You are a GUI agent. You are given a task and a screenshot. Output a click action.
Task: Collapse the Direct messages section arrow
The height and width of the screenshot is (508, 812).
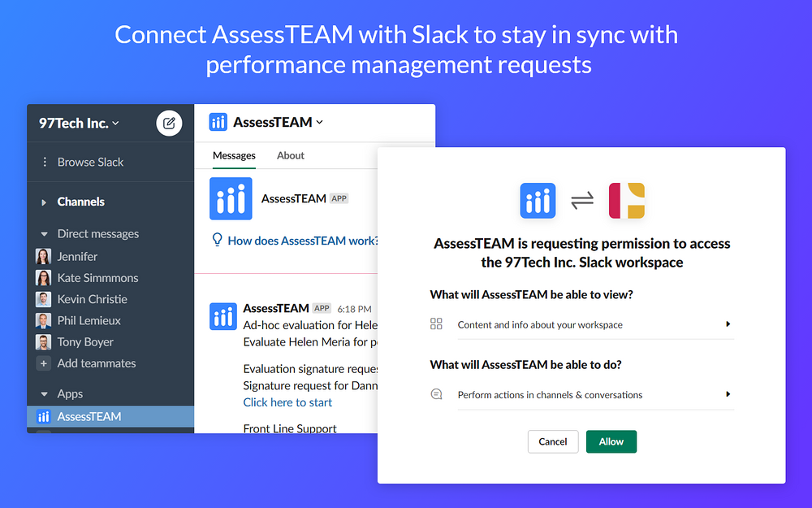pos(44,234)
